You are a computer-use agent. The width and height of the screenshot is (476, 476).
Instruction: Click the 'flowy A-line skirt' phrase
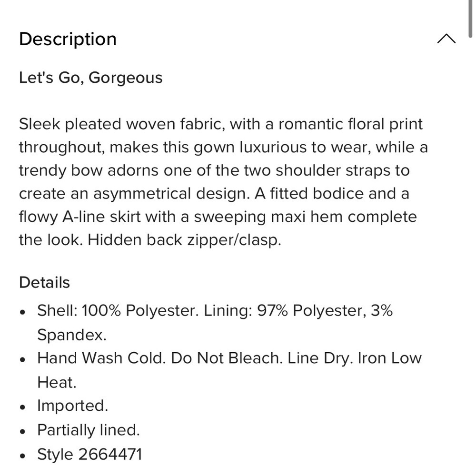click(x=79, y=217)
